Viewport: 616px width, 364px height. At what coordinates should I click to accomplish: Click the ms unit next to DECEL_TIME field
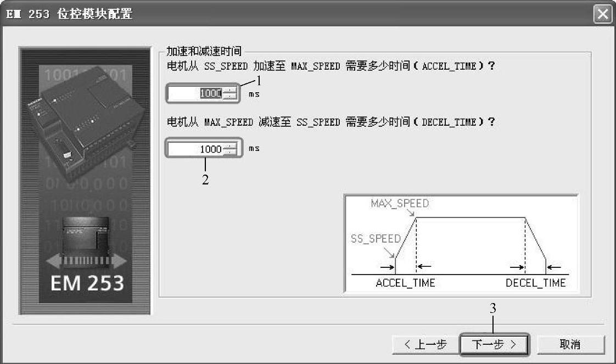254,148
